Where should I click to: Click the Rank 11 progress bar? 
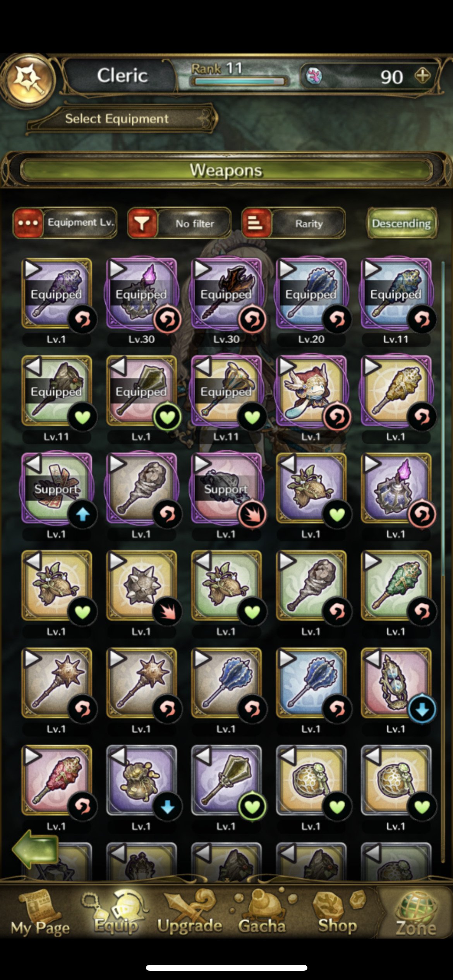click(x=240, y=81)
